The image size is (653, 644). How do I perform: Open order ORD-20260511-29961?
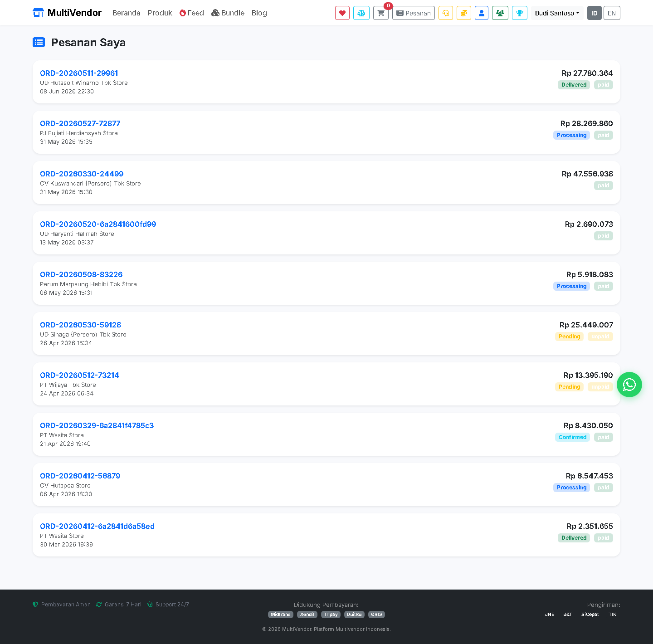(x=79, y=73)
